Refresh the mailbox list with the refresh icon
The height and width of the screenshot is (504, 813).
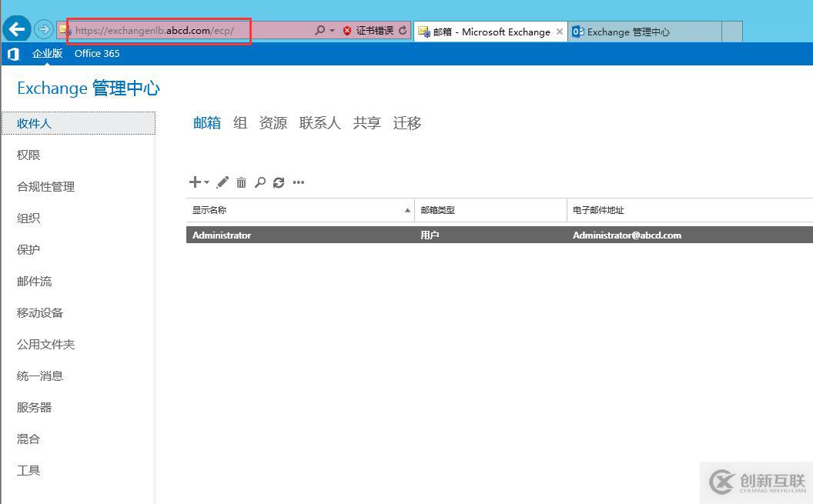279,182
